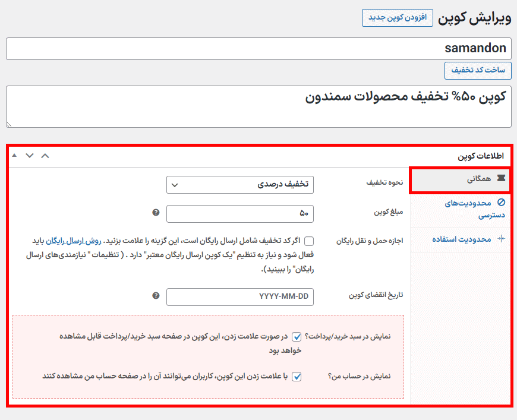Enable the free shipping checkbox
The image size is (517, 420).
(309, 241)
